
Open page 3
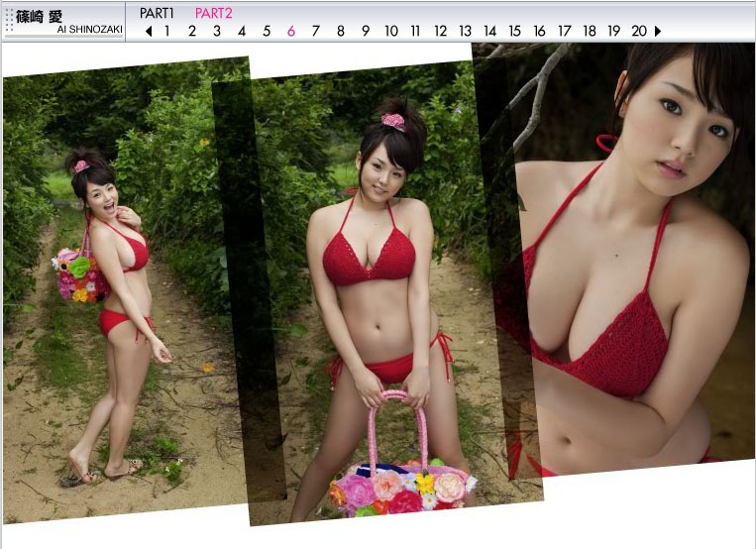(217, 32)
